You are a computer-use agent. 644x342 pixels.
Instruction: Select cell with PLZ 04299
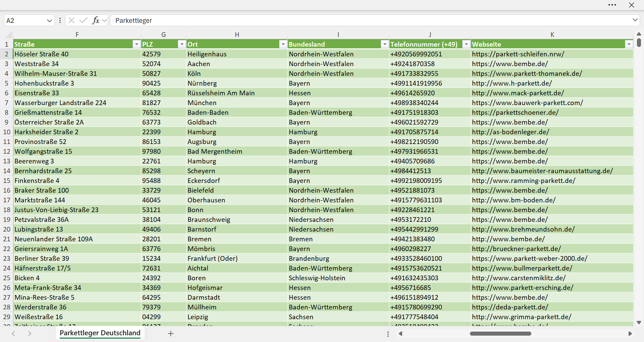(164, 317)
